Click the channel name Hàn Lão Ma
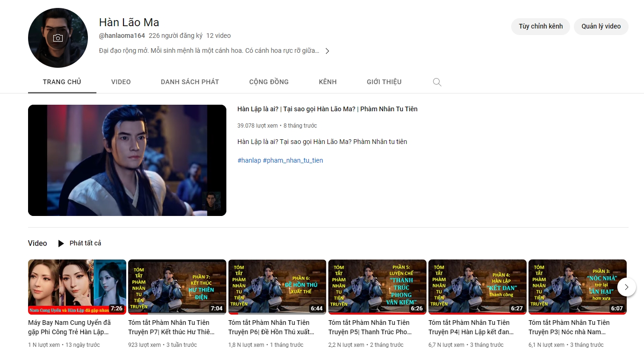The width and height of the screenshot is (644, 359). [x=129, y=22]
